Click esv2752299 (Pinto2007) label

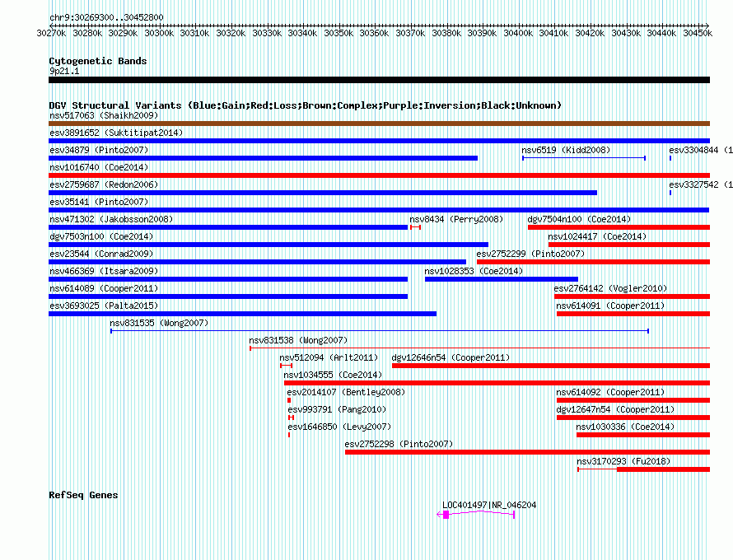(x=530, y=254)
